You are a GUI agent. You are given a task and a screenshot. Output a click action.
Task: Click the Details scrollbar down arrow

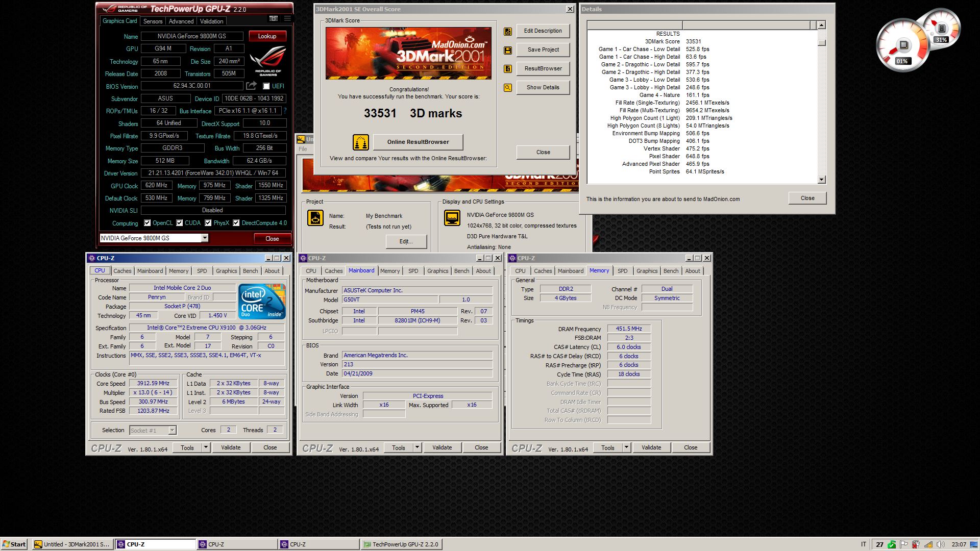pyautogui.click(x=822, y=180)
